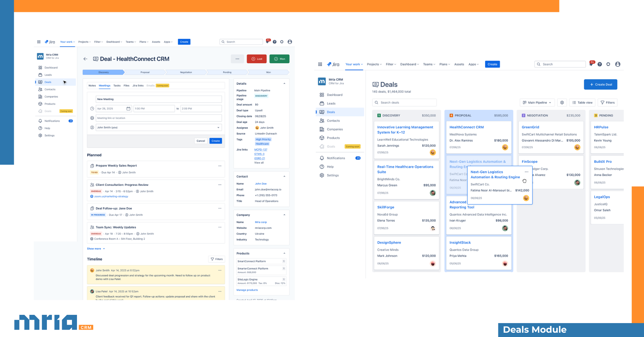Open more options for Prepare Weekly Sales Report
Image resolution: width=644 pixels, height=337 pixels.
(220, 166)
